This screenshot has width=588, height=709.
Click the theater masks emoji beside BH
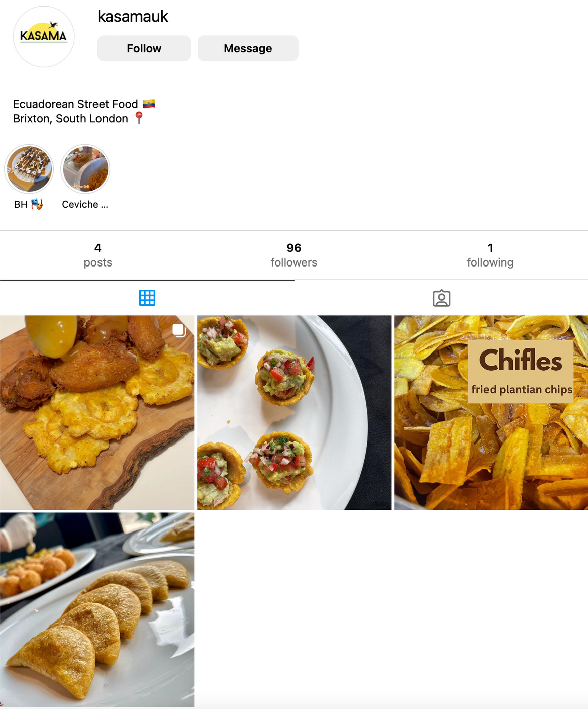[37, 204]
